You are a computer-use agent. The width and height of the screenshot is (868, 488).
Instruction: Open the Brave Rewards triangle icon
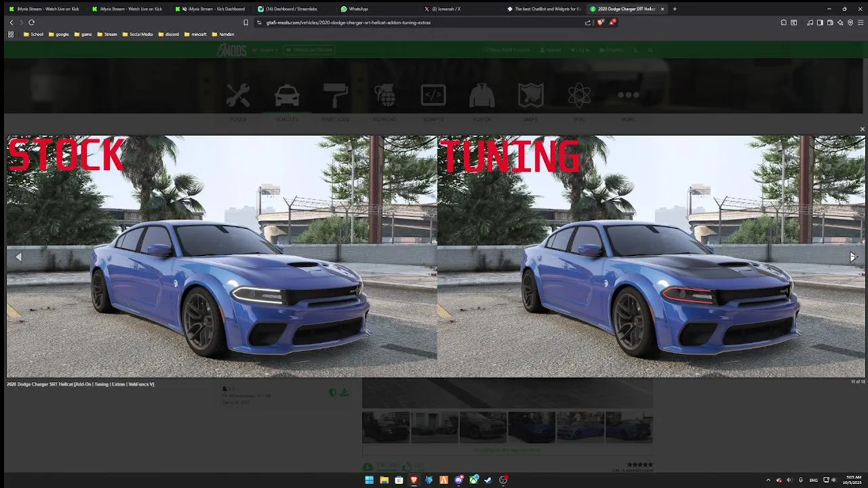[612, 22]
